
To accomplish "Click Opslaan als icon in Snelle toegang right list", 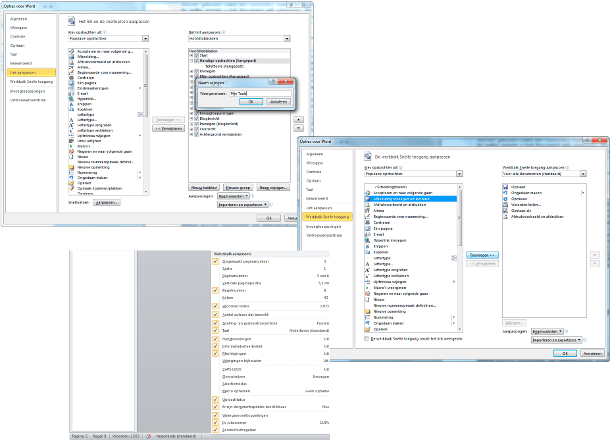I will [505, 210].
